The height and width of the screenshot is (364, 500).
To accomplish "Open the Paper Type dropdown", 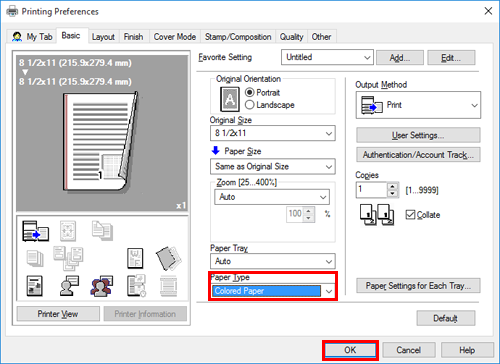I will (x=273, y=291).
